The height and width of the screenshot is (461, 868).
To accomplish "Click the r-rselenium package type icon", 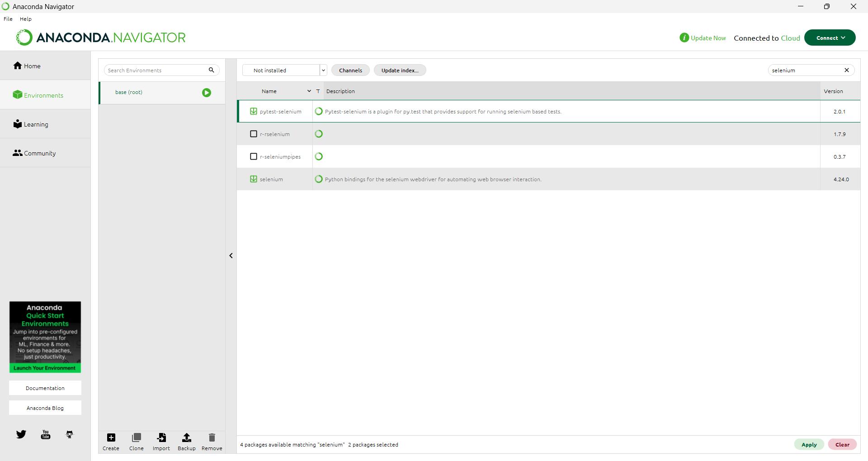I will (x=319, y=134).
